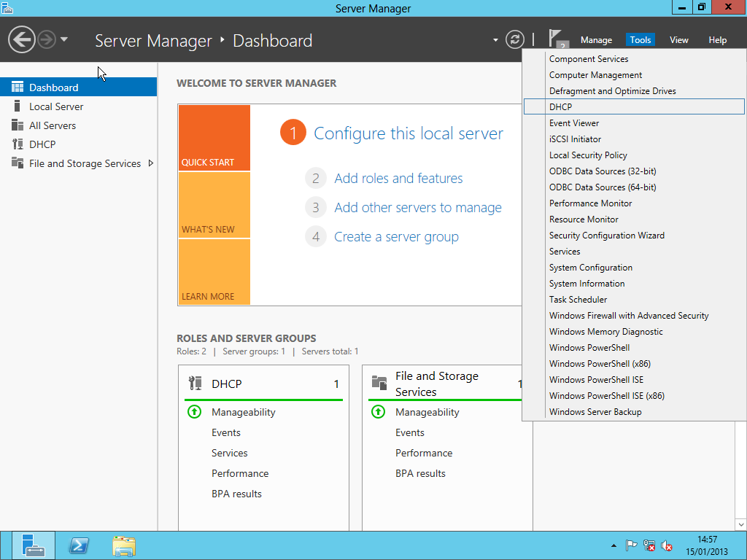Image resolution: width=747 pixels, height=560 pixels.
Task: Click the refresh icon in header
Action: pos(515,40)
